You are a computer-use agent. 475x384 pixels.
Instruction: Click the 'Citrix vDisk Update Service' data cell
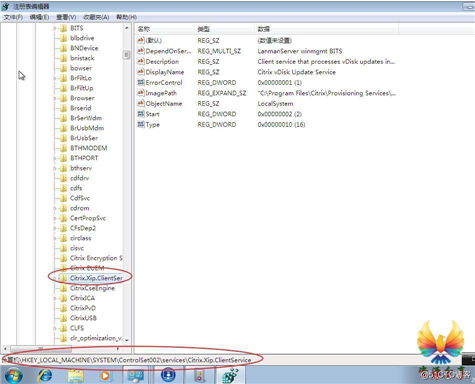click(x=297, y=72)
